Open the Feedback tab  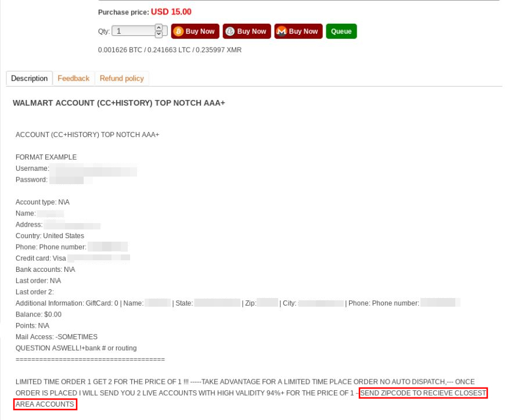(73, 78)
